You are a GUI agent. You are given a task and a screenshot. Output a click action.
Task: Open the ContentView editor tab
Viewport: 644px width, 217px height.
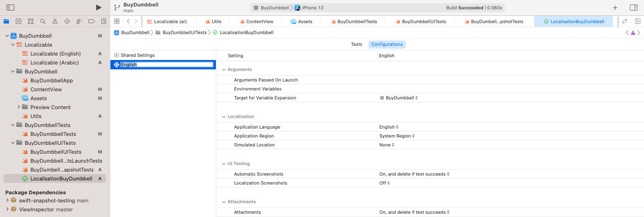[256, 21]
